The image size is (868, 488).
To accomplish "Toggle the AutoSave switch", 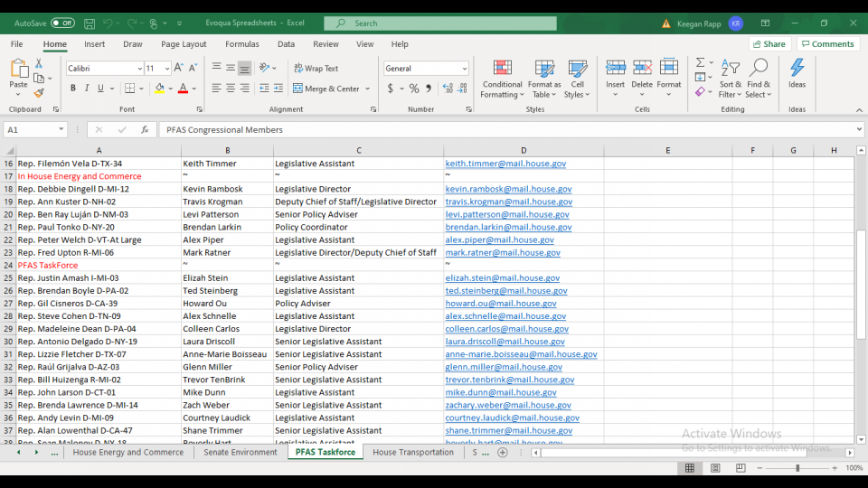I will [62, 23].
